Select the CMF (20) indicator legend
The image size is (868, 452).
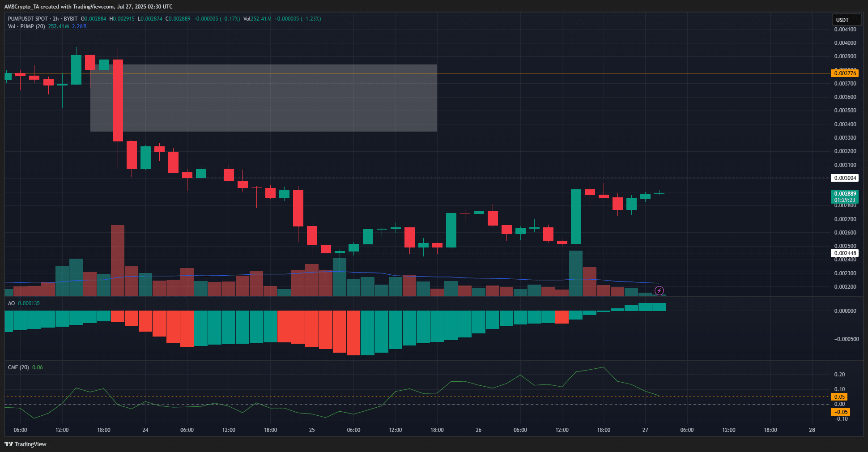coord(18,367)
